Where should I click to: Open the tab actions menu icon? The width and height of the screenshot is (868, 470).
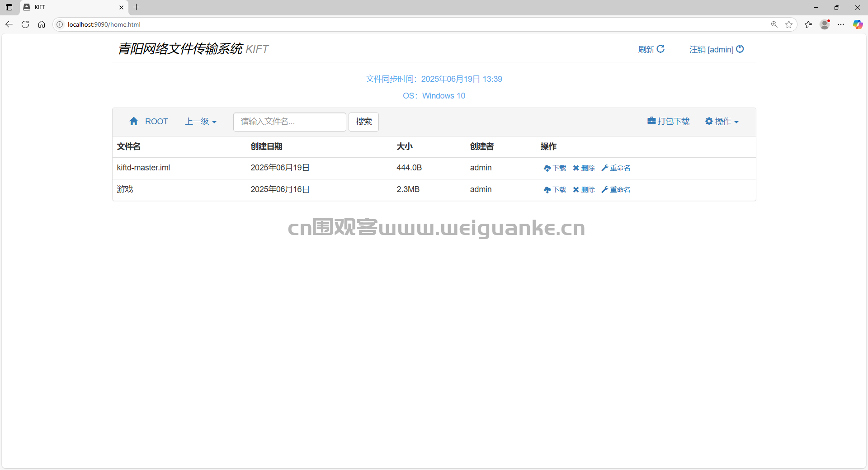click(x=9, y=7)
